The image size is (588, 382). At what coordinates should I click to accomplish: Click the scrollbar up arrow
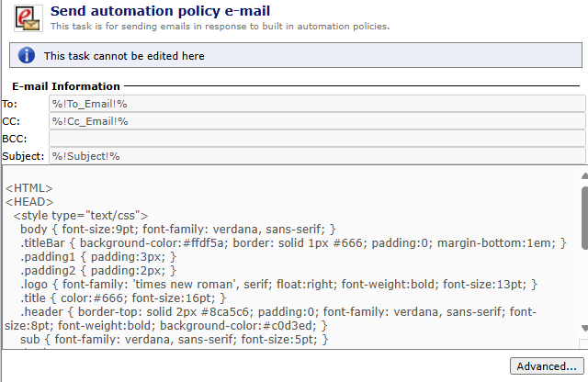point(583,175)
